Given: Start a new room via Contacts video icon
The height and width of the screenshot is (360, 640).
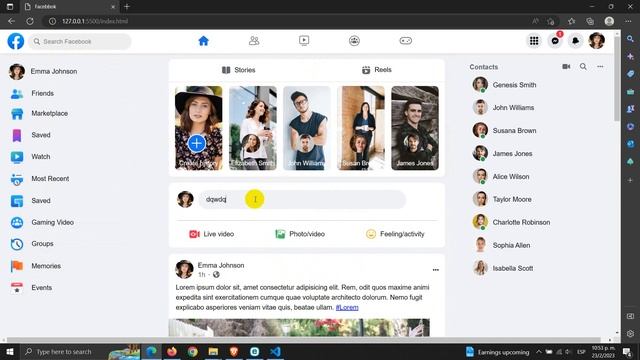Looking at the screenshot, I should coord(566,67).
